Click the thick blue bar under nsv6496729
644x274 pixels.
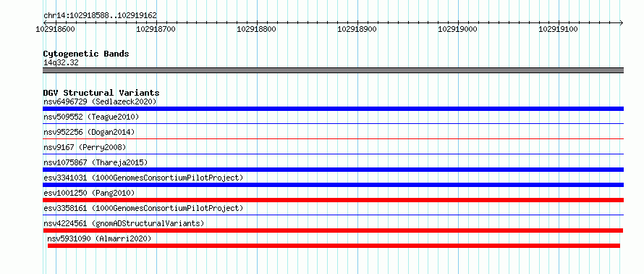[333, 109]
